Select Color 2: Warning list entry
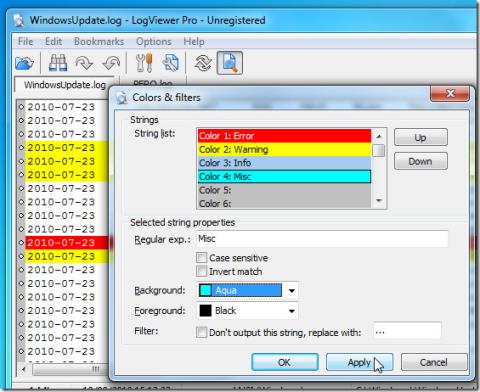The height and width of the screenshot is (392, 480). [284, 149]
